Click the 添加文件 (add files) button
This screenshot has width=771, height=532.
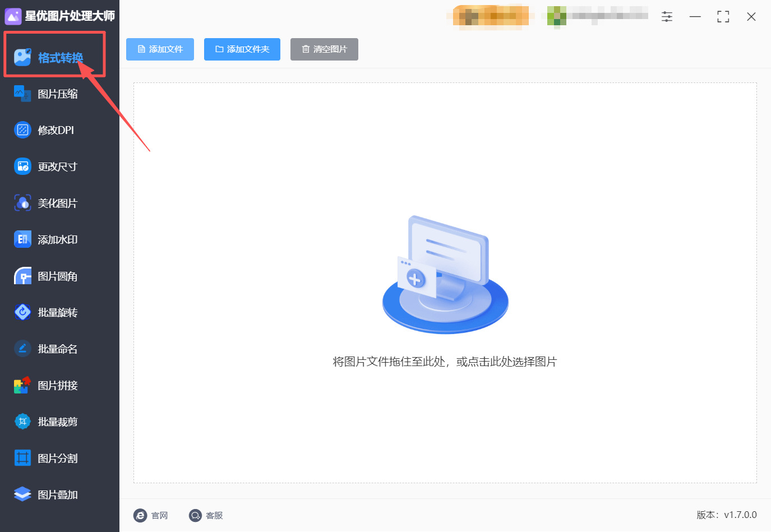click(x=160, y=49)
